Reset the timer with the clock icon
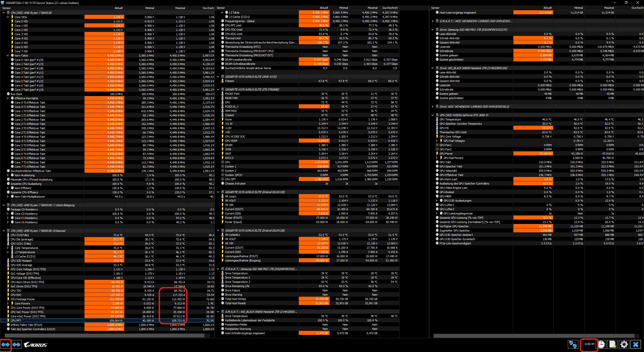Viewport: 644px width, 352px height. pyautogui.click(x=601, y=344)
